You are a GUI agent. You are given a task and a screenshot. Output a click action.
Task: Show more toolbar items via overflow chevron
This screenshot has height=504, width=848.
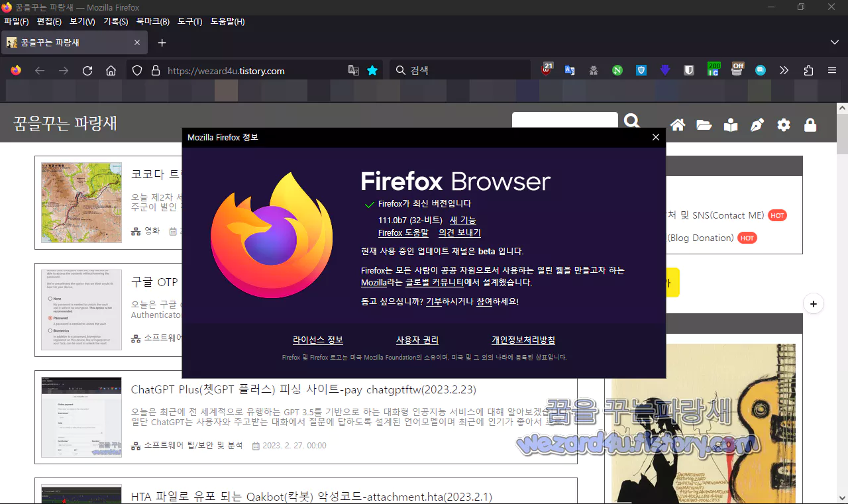pos(784,70)
